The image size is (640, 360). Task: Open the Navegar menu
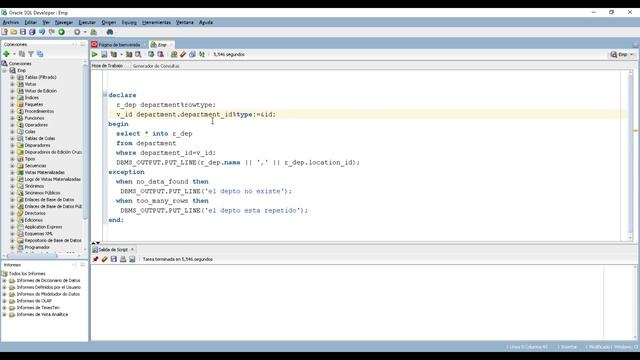point(64,22)
